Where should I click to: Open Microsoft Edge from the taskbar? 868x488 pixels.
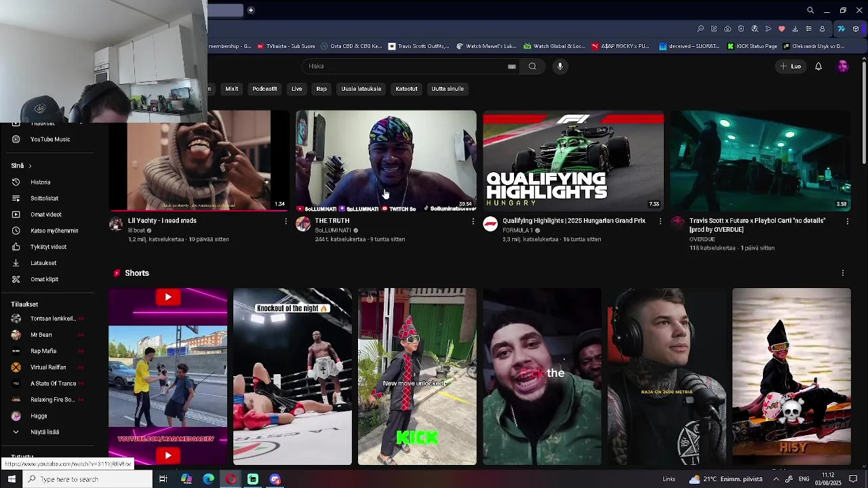(208, 479)
